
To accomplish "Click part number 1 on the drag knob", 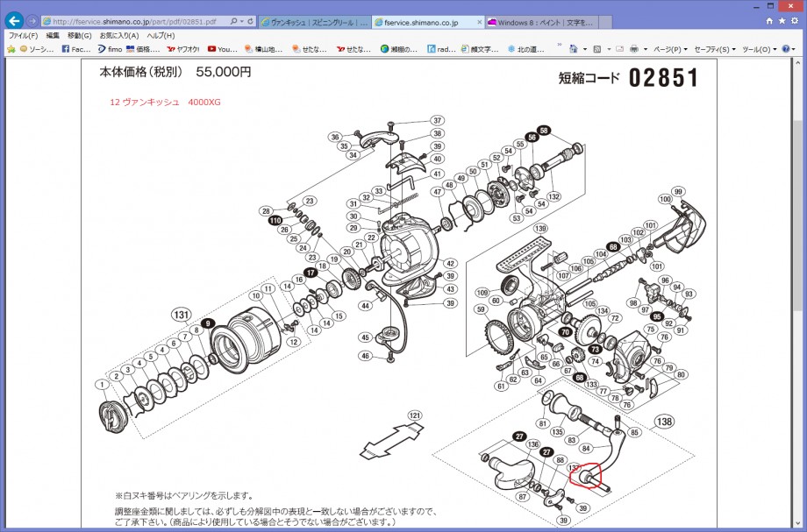I will coord(102,385).
